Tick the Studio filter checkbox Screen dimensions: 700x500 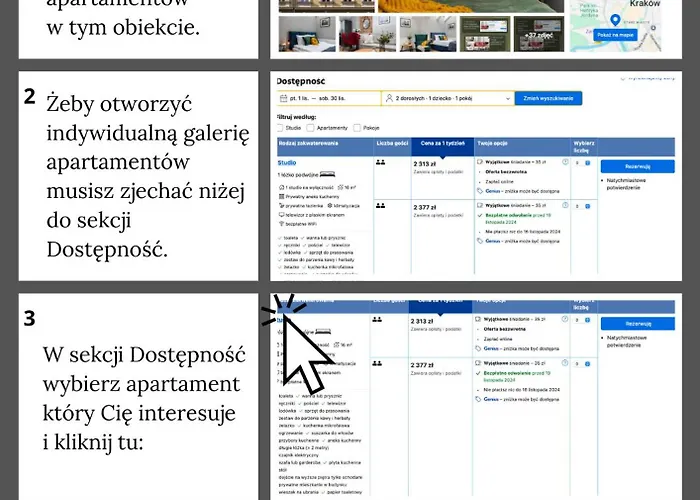coord(280,128)
